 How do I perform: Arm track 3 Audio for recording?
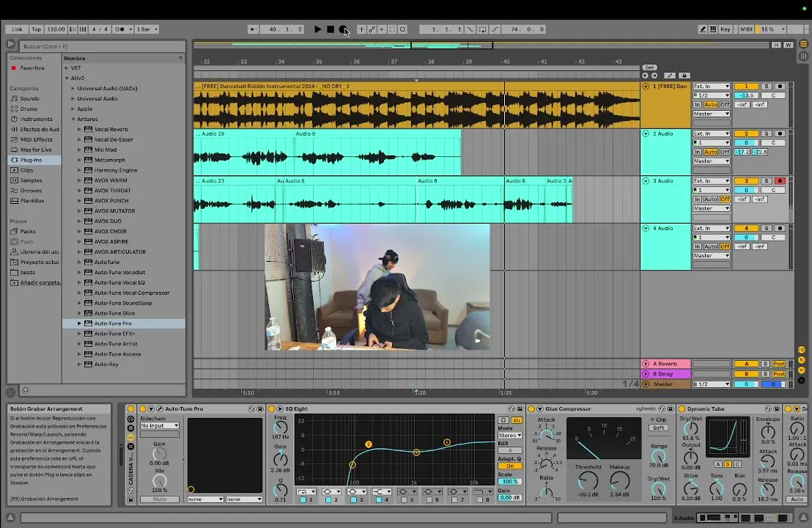point(779,181)
